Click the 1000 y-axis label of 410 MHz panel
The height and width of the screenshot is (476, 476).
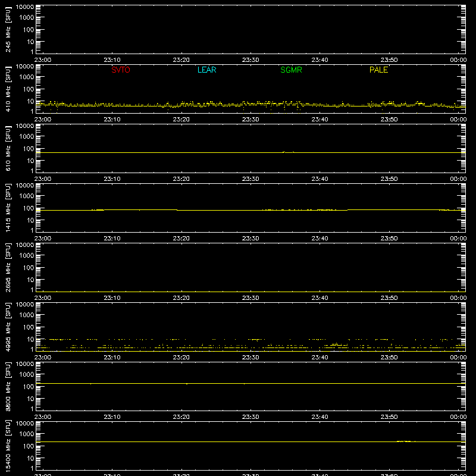[27, 77]
